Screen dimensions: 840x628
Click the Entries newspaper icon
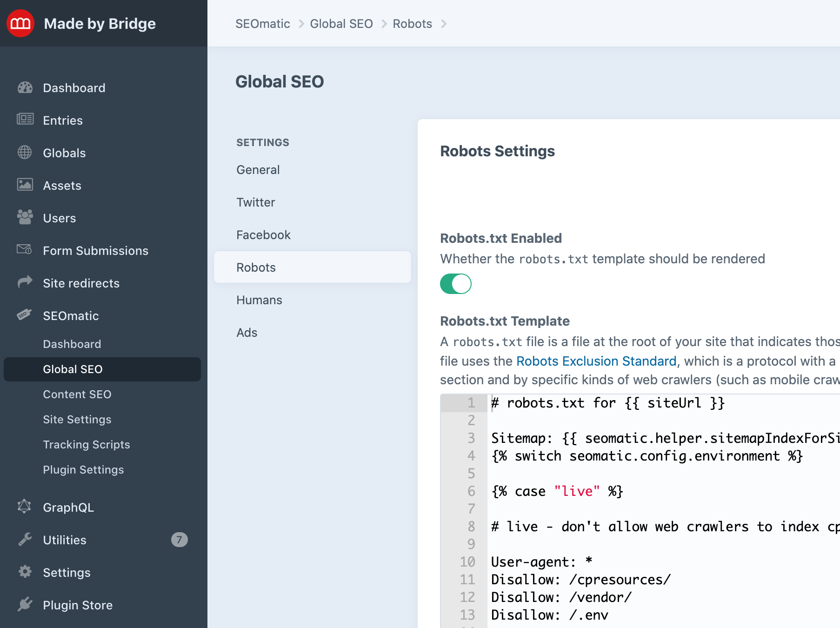(25, 120)
